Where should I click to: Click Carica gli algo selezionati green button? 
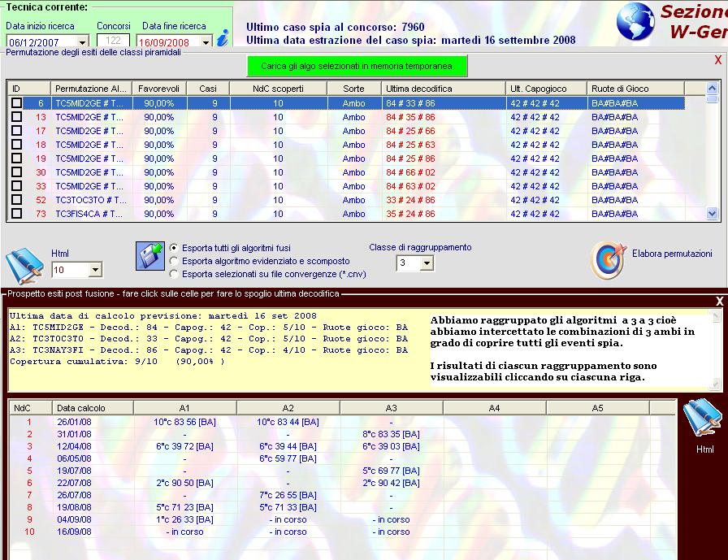(357, 66)
